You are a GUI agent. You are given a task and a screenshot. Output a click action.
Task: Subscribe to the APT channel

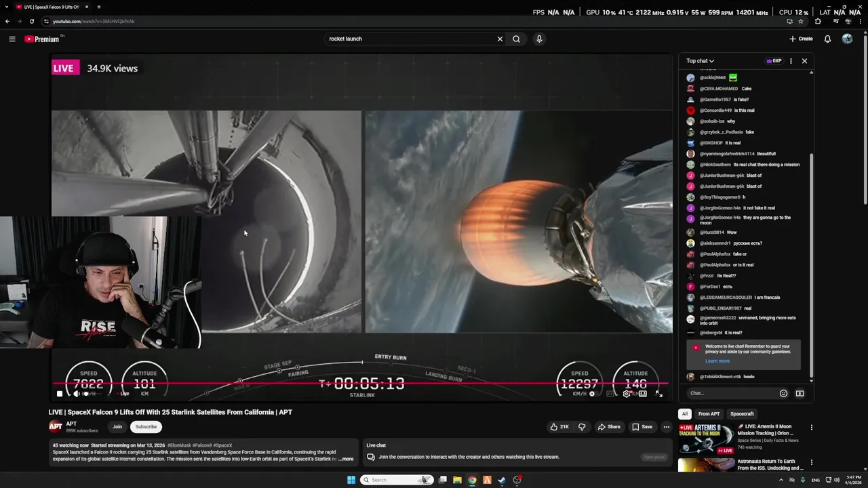[x=146, y=427]
